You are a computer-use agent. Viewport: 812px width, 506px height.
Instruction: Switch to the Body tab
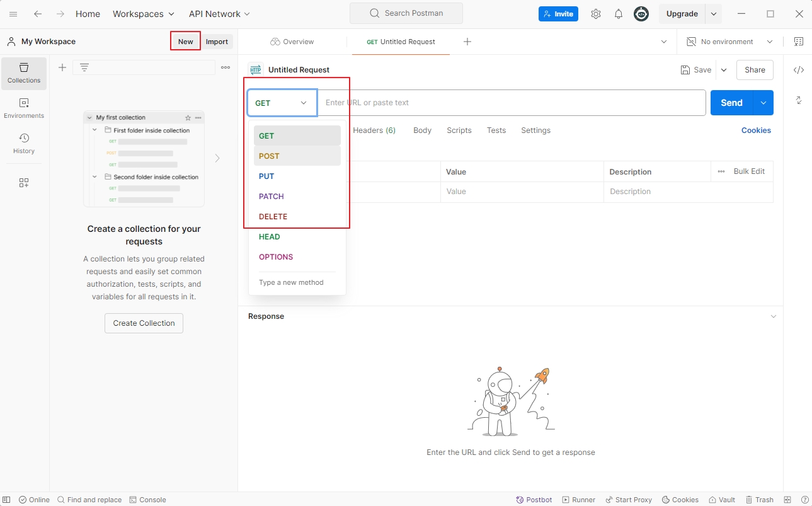coord(422,130)
